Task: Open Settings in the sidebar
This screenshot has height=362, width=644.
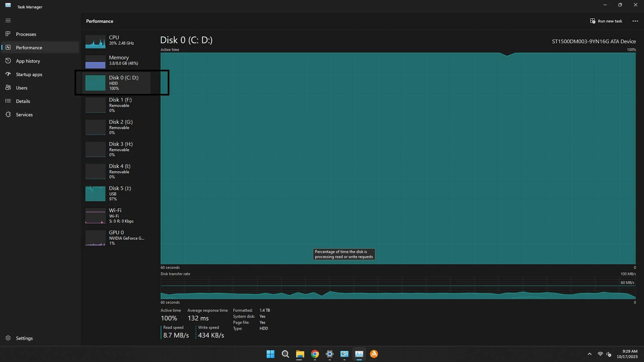Action: pyautogui.click(x=40, y=338)
